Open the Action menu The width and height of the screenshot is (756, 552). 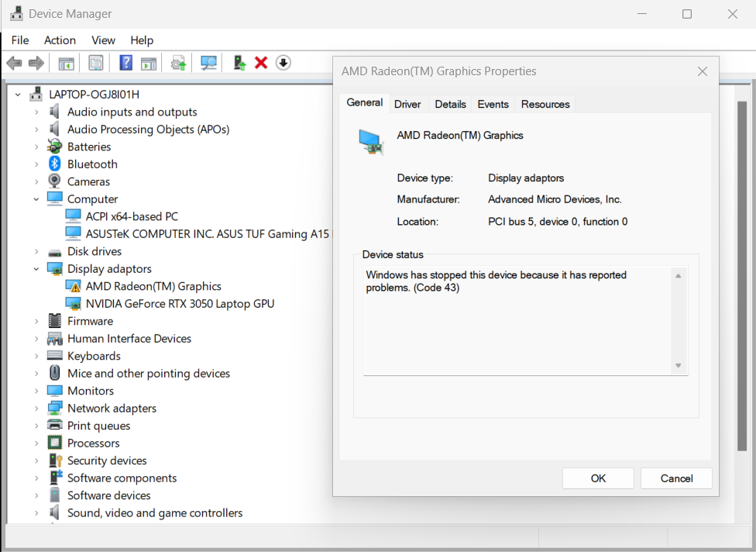pyautogui.click(x=60, y=40)
